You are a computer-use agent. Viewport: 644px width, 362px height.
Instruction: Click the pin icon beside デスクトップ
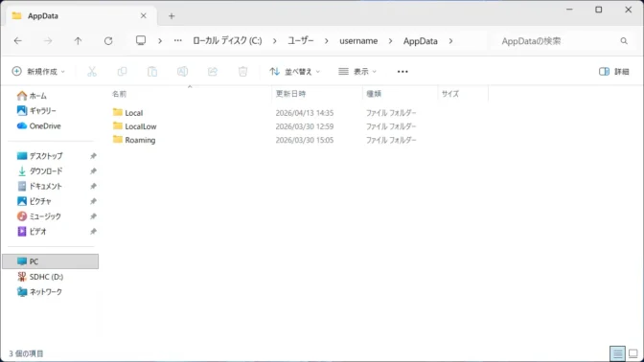tap(93, 156)
